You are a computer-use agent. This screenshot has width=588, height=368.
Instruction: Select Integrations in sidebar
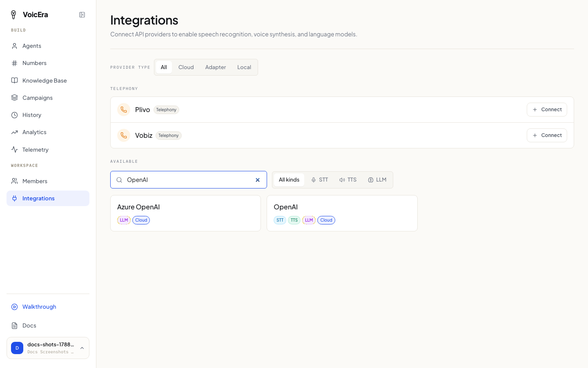(48, 198)
